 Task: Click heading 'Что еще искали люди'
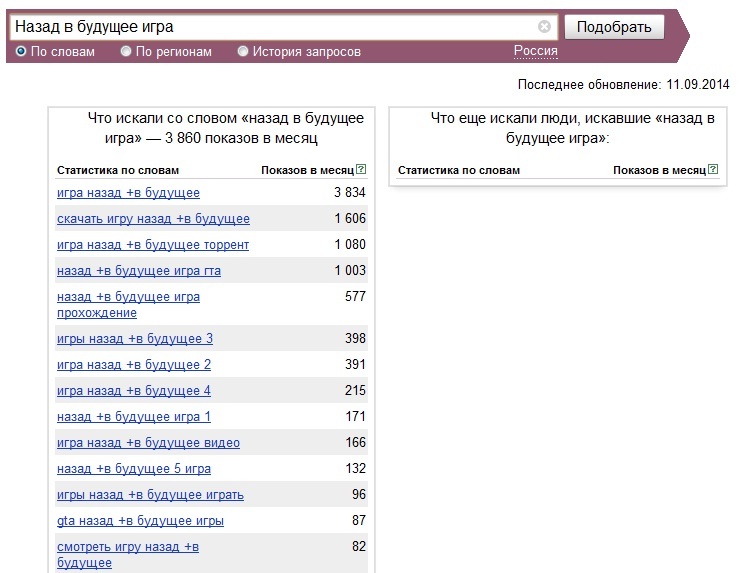pyautogui.click(x=572, y=128)
